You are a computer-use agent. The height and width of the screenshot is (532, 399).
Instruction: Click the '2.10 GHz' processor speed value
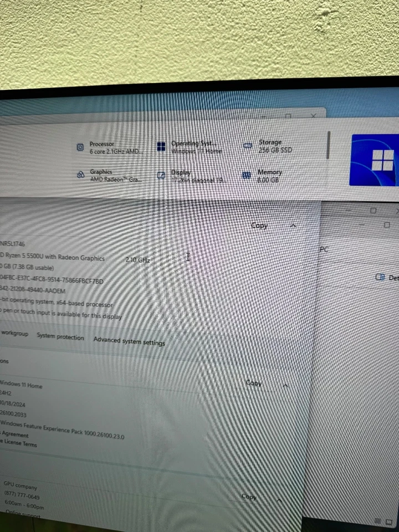(x=137, y=260)
